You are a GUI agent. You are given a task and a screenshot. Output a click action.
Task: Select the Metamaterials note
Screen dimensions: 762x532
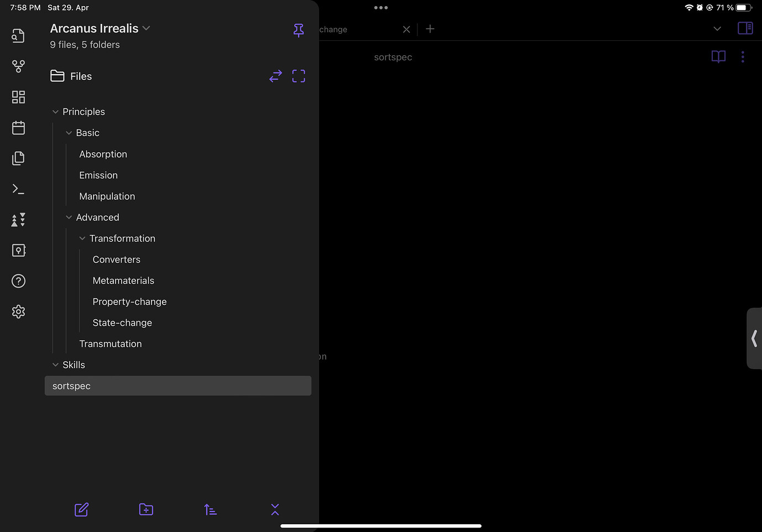123,280
